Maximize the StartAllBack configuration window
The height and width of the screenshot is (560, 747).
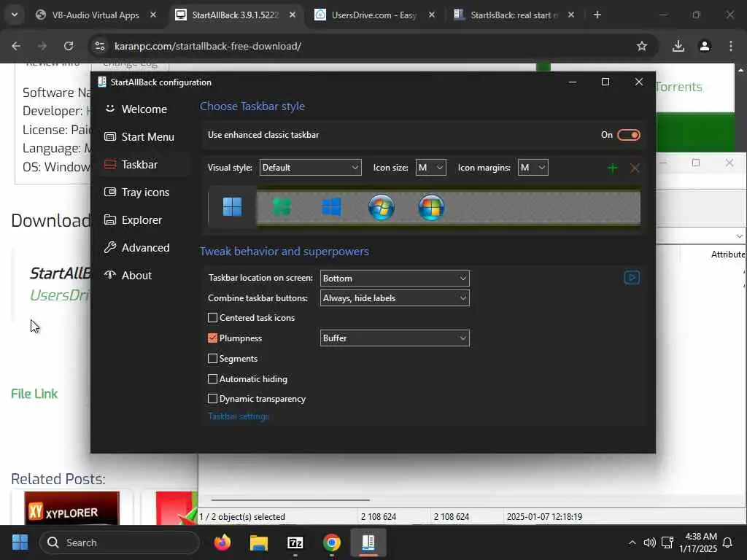[605, 82]
